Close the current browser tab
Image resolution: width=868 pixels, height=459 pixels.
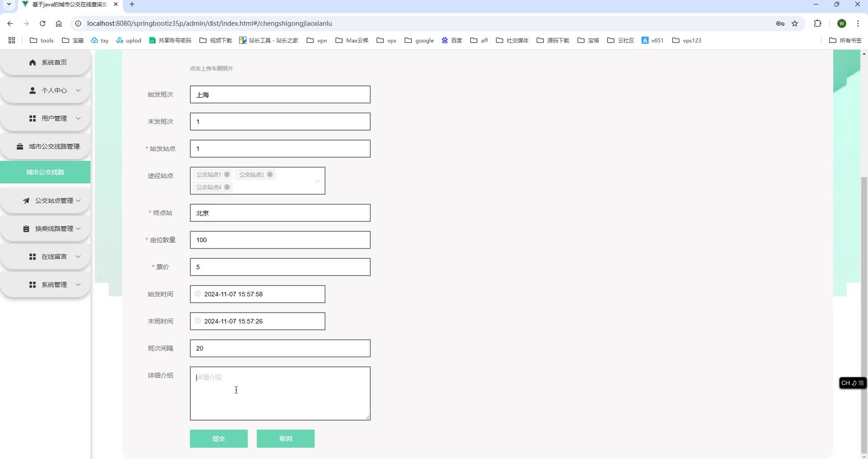point(116,4)
